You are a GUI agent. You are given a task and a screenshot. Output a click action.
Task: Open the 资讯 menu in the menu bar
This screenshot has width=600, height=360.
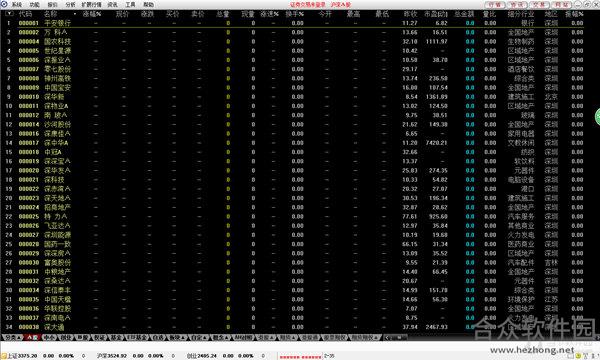point(112,5)
